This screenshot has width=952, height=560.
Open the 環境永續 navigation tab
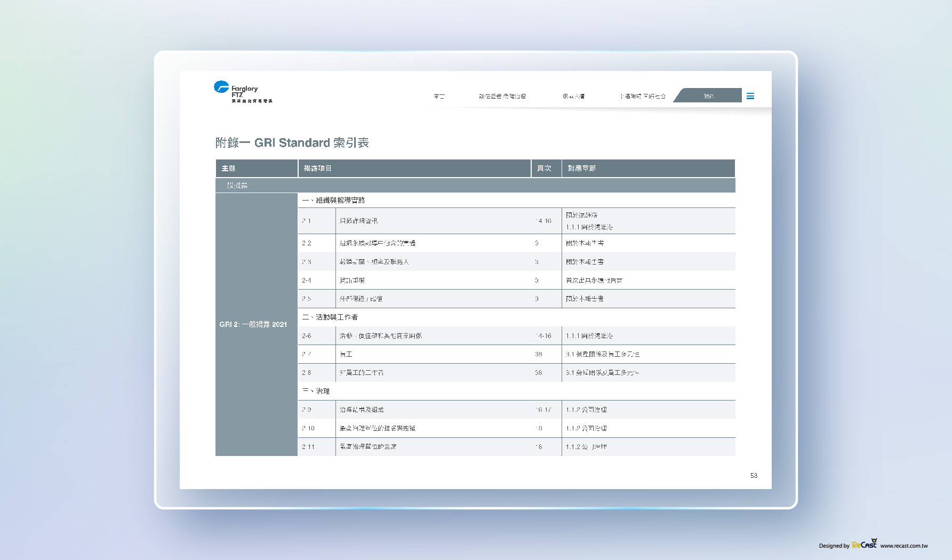click(x=573, y=96)
